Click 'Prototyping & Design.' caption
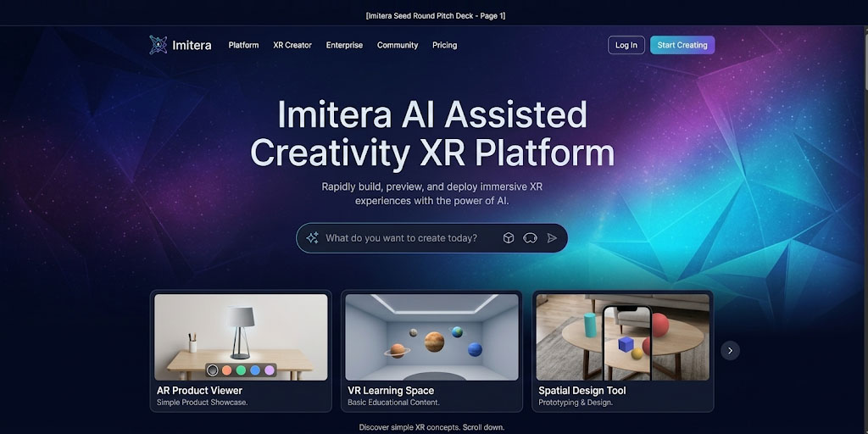Screen dimensions: 868x434 [x=576, y=403]
